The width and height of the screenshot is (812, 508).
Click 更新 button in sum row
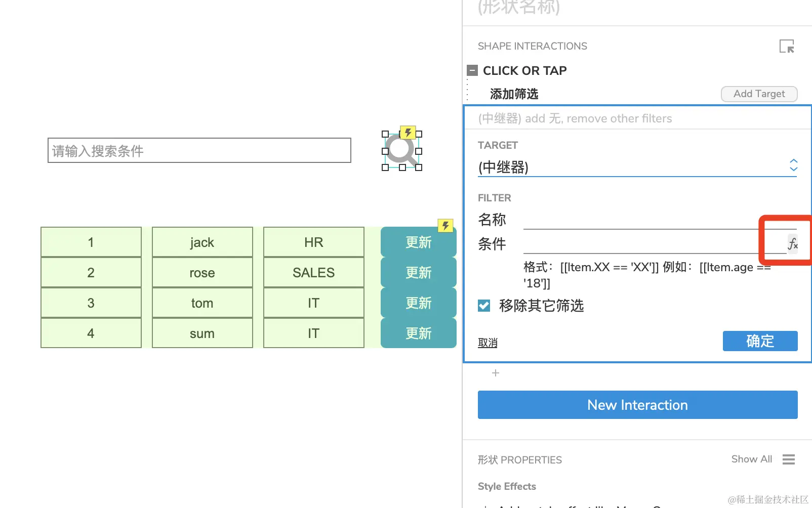[x=418, y=333]
